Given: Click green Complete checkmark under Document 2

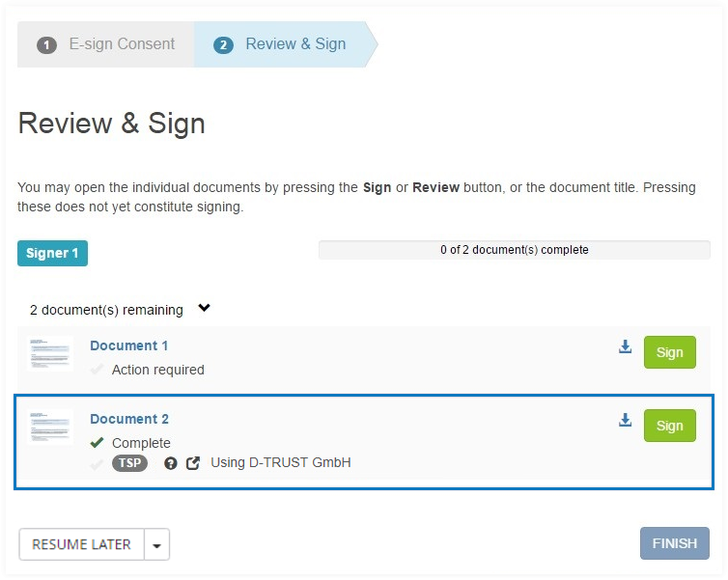Looking at the screenshot, I should click(97, 443).
